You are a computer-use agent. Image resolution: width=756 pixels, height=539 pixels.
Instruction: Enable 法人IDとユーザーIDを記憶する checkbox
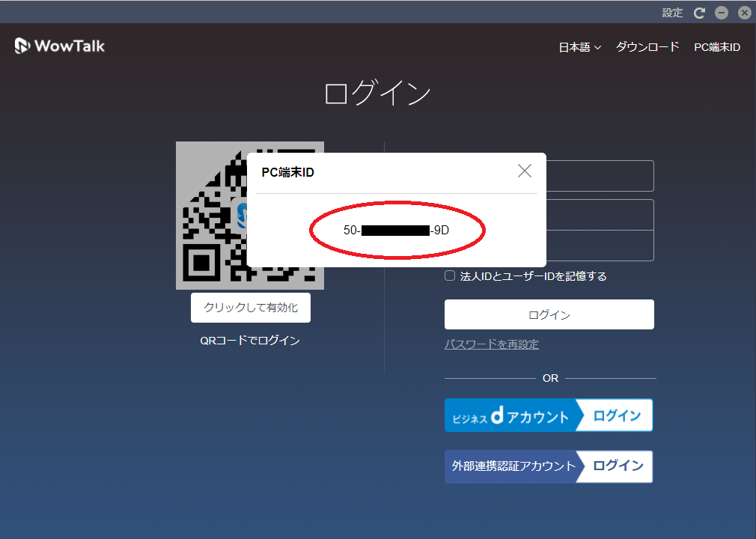pos(449,275)
